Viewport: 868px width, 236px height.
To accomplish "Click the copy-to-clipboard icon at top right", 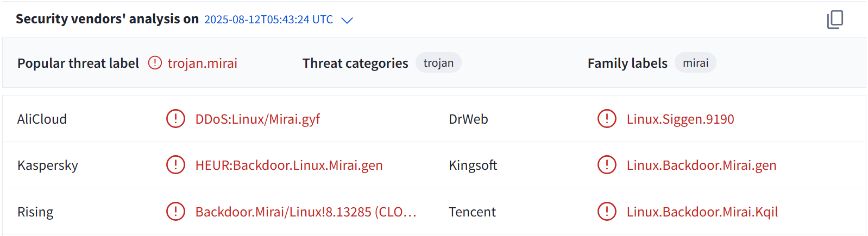I will pos(835,20).
